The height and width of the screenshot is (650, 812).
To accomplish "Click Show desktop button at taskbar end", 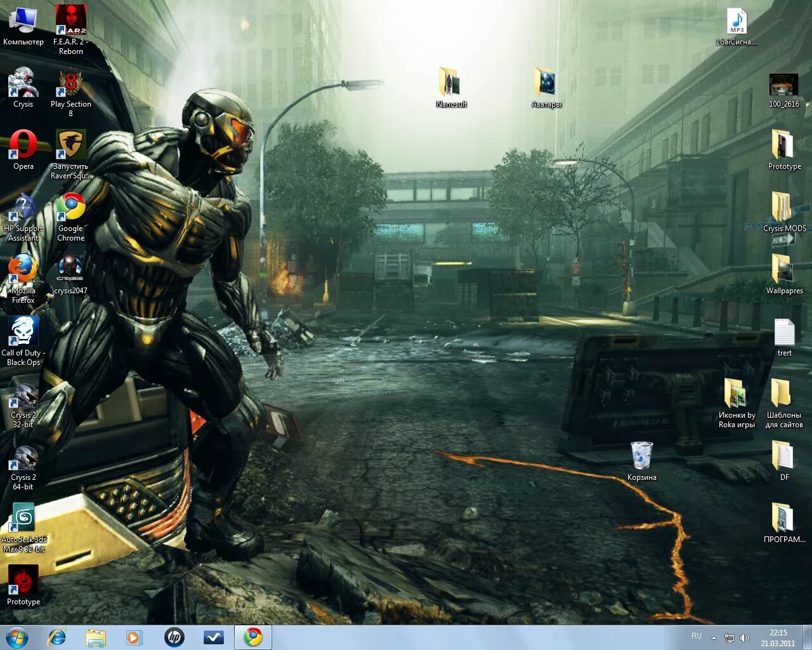I will click(x=807, y=637).
